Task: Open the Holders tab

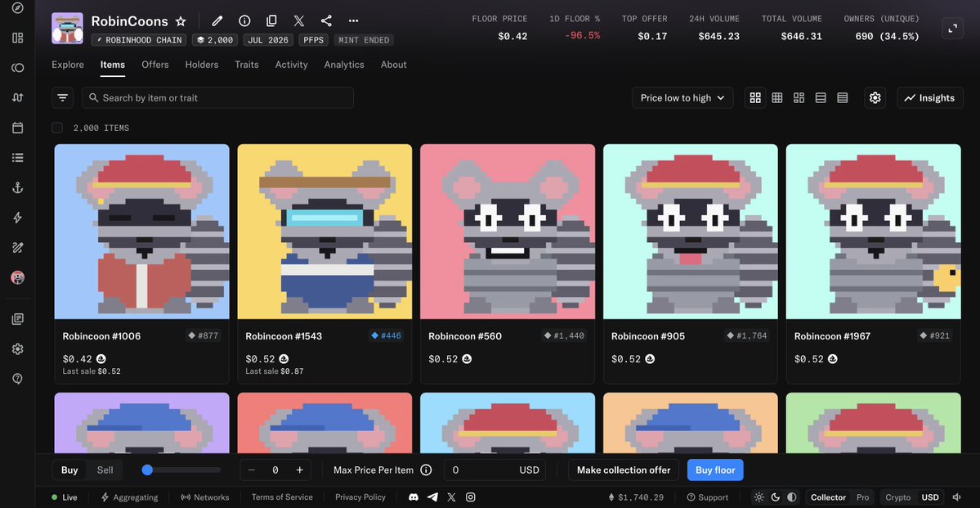Action: [x=202, y=65]
